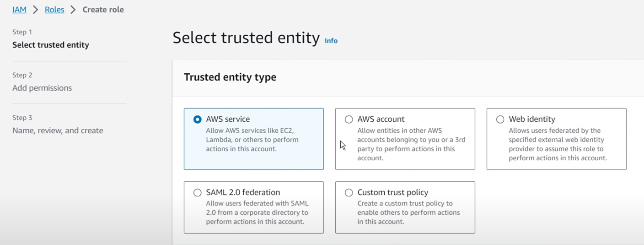Choose the AWS account radio option
The height and width of the screenshot is (245, 644).
click(349, 120)
